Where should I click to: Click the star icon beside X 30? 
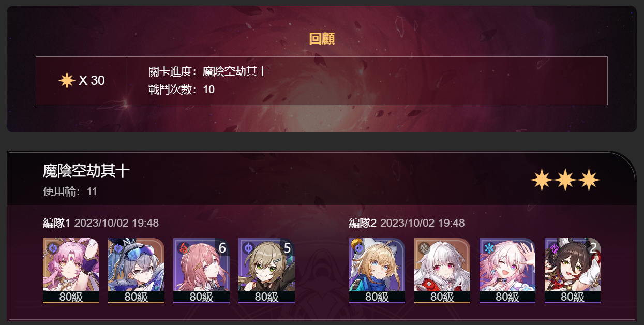coord(67,81)
